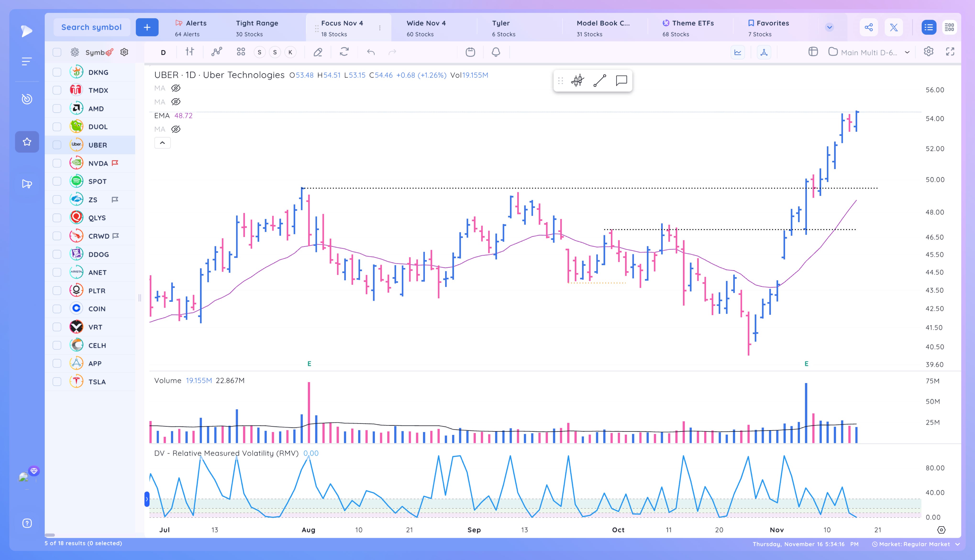This screenshot has height=560, width=975.
Task: Click the bell alert icon
Action: pos(496,52)
